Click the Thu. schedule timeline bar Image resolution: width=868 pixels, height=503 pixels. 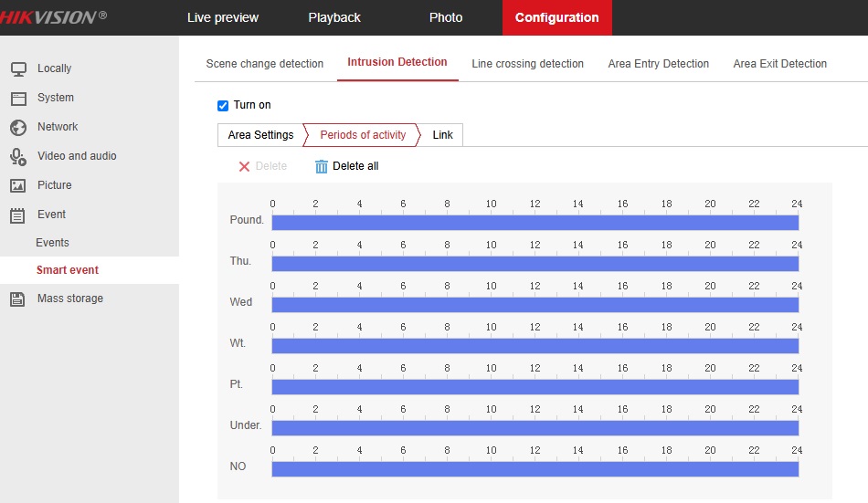(x=535, y=264)
